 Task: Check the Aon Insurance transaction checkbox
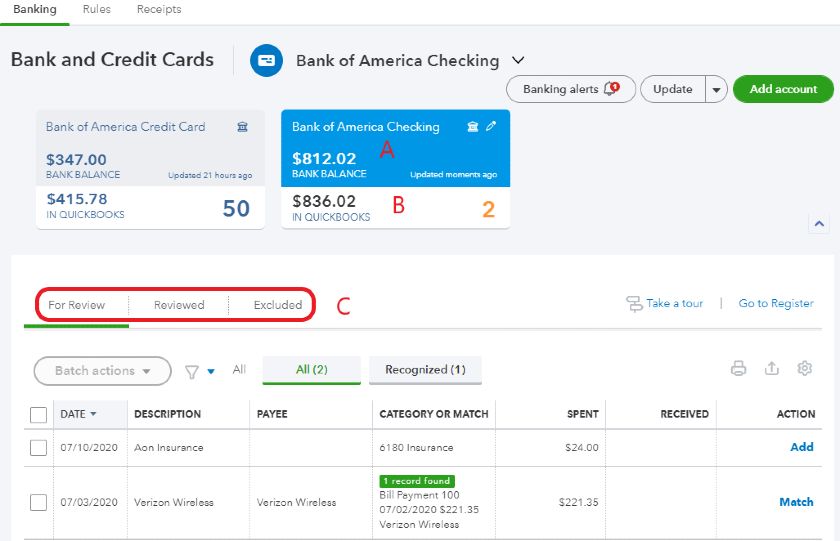click(x=39, y=448)
